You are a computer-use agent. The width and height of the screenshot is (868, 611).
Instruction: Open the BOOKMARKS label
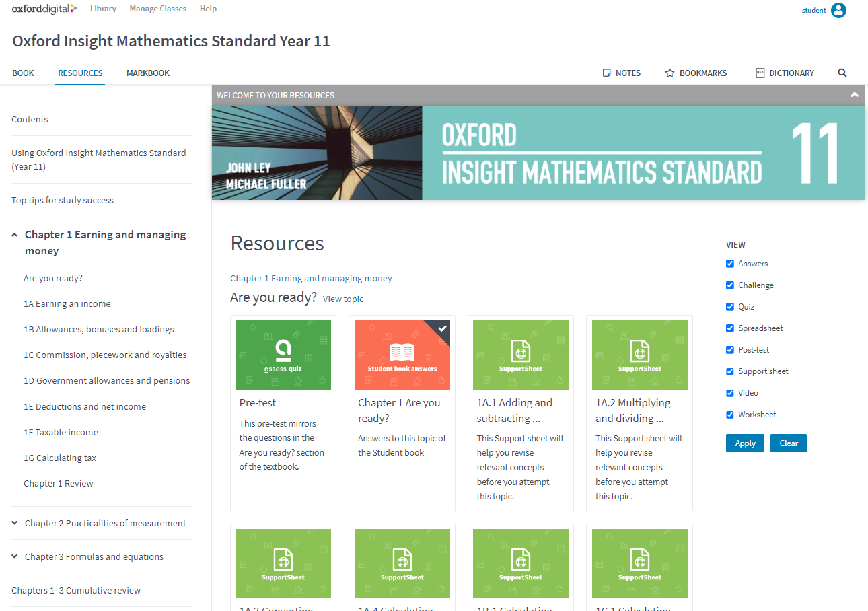pos(703,73)
